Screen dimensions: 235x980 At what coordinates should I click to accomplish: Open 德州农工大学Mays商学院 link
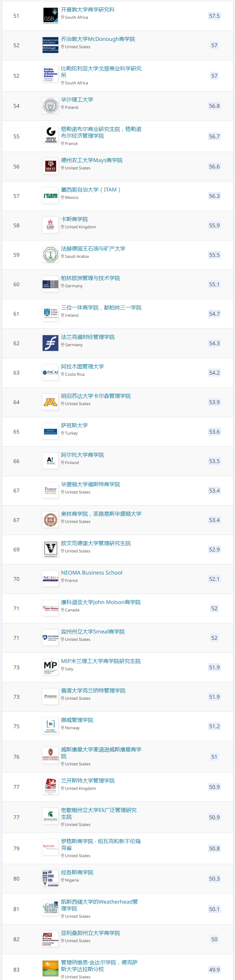[x=92, y=161]
